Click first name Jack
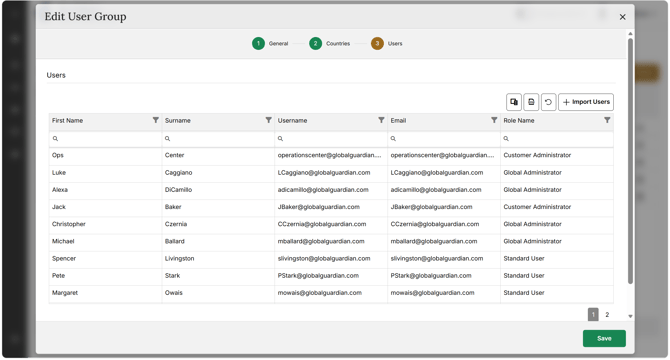The image size is (670, 360). [x=59, y=207]
